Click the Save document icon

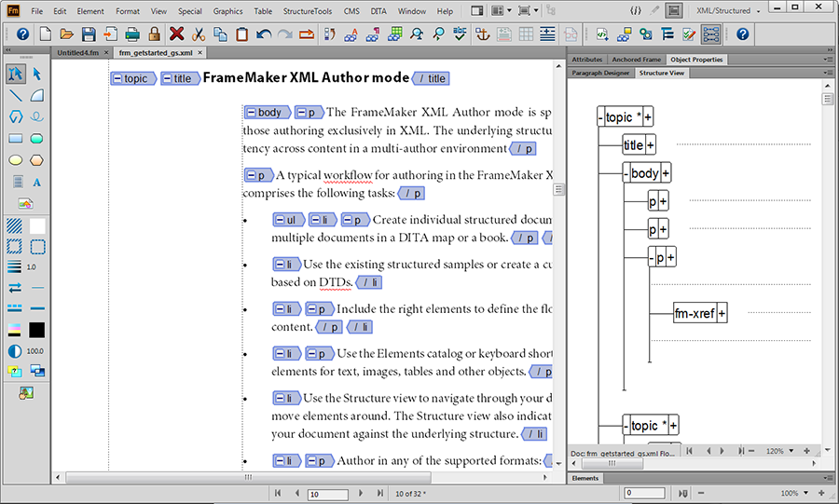pos(88,34)
